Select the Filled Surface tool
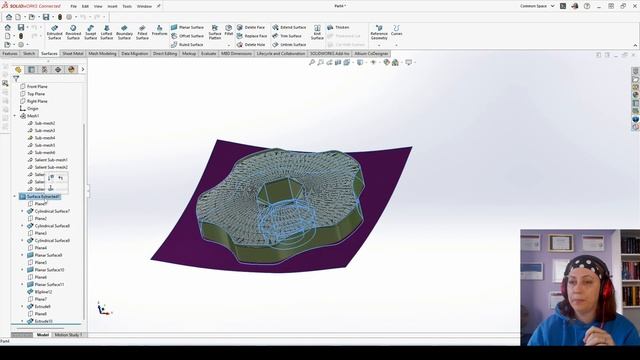Image resolution: width=640 pixels, height=360 pixels. click(x=142, y=32)
